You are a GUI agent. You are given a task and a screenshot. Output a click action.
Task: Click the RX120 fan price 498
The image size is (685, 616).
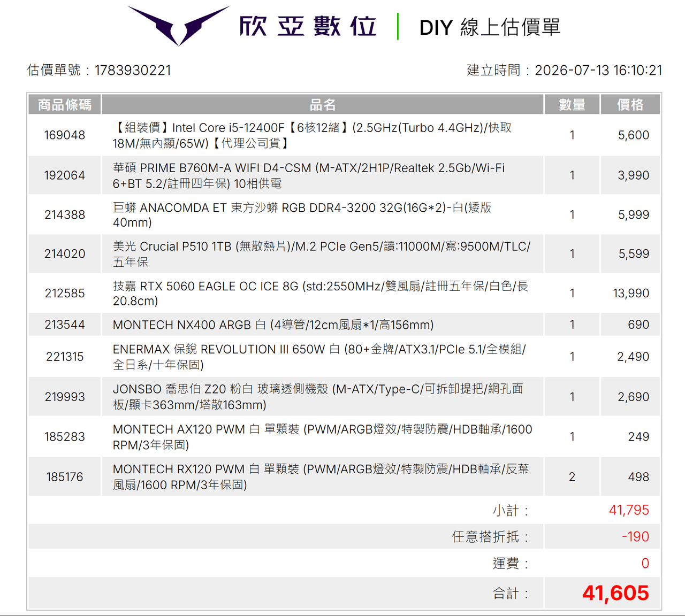click(638, 477)
